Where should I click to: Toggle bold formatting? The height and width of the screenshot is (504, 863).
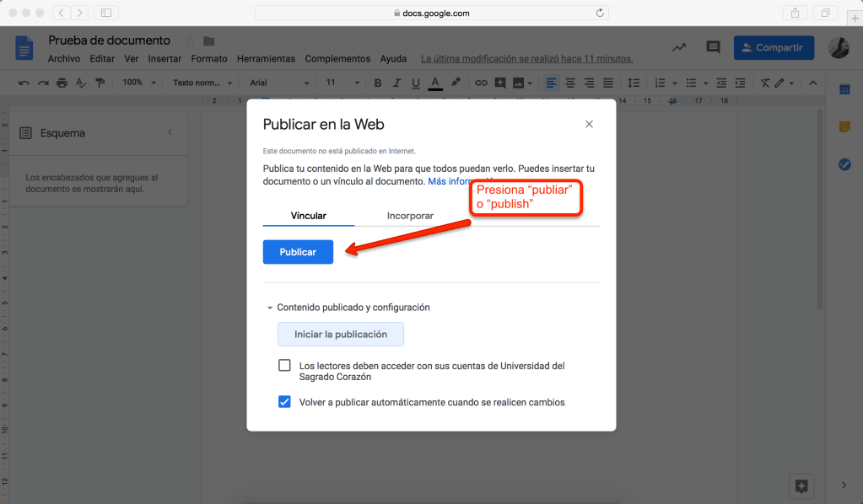coord(377,83)
